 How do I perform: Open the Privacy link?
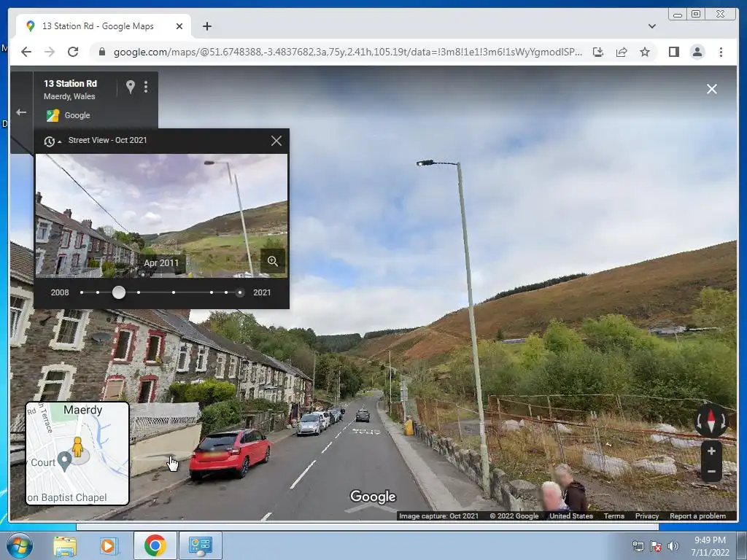coord(646,516)
